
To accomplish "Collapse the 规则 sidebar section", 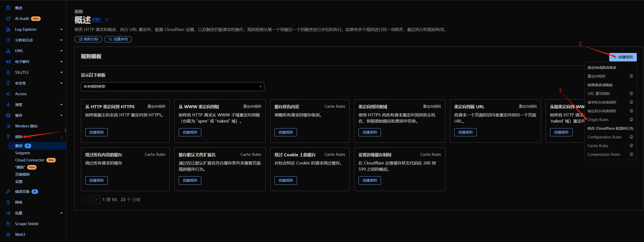I will (61, 137).
